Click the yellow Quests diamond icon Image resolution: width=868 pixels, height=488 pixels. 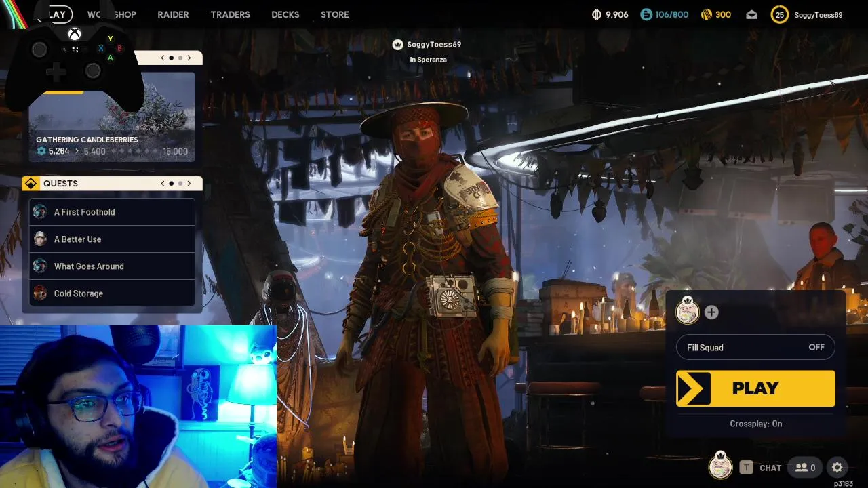tap(31, 184)
